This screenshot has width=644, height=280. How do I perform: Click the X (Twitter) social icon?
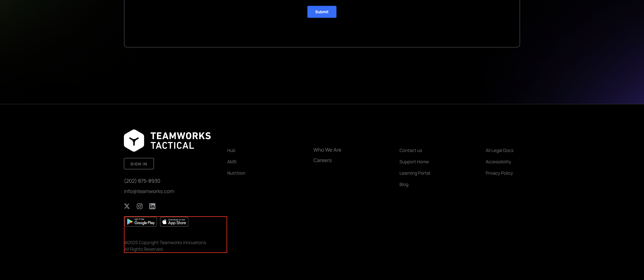click(127, 206)
